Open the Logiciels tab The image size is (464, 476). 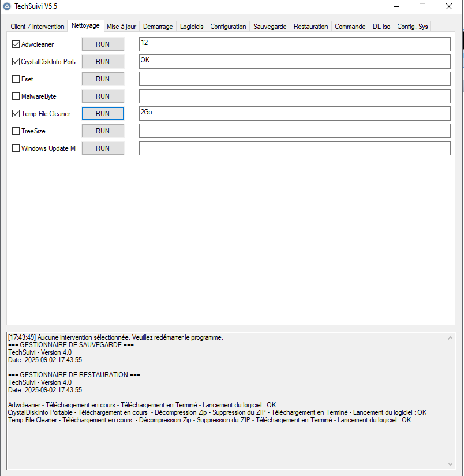(191, 26)
